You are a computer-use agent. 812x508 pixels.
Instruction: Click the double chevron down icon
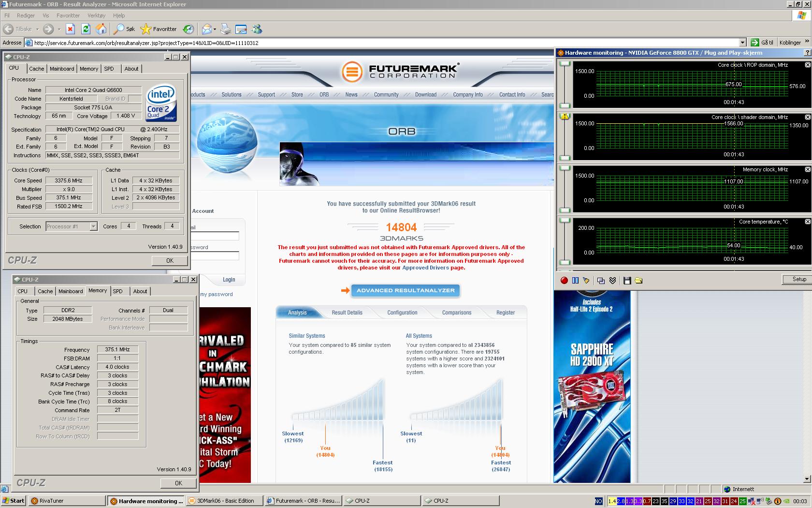coord(612,280)
